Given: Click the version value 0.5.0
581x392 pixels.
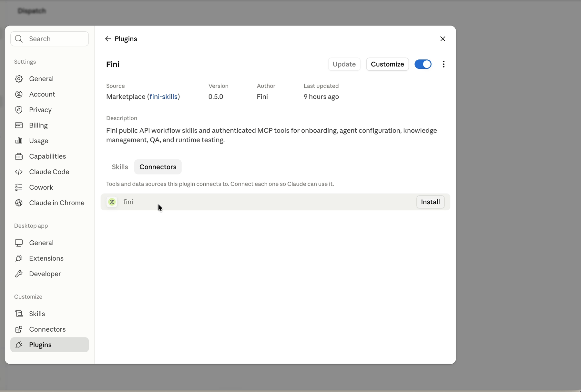Looking at the screenshot, I should 216,96.
